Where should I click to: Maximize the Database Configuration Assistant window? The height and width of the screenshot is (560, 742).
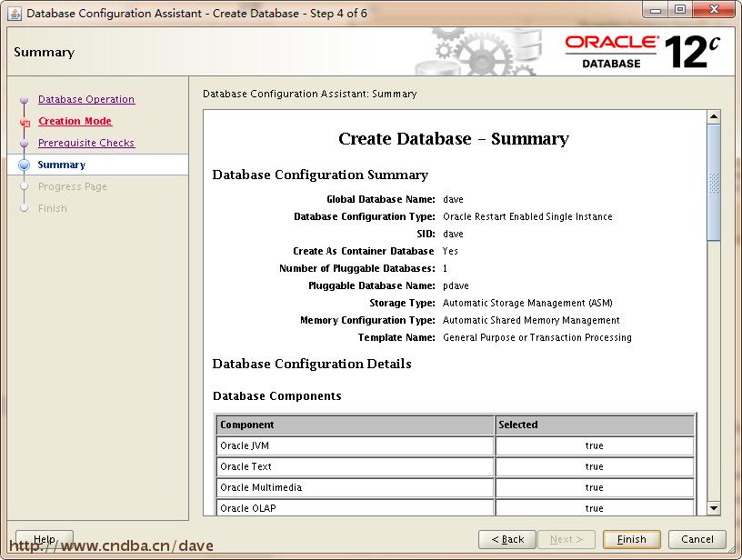click(680, 10)
